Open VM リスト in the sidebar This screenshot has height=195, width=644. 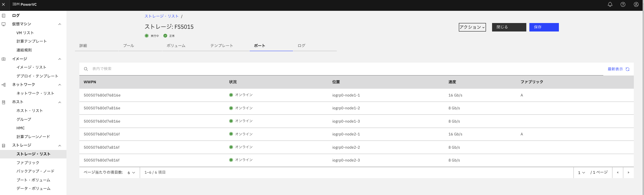coord(25,33)
